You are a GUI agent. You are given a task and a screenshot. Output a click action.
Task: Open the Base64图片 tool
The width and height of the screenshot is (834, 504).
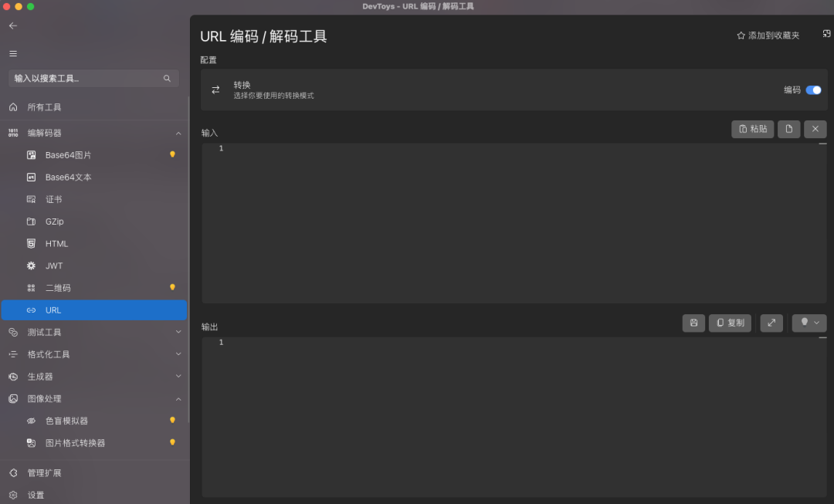94,155
